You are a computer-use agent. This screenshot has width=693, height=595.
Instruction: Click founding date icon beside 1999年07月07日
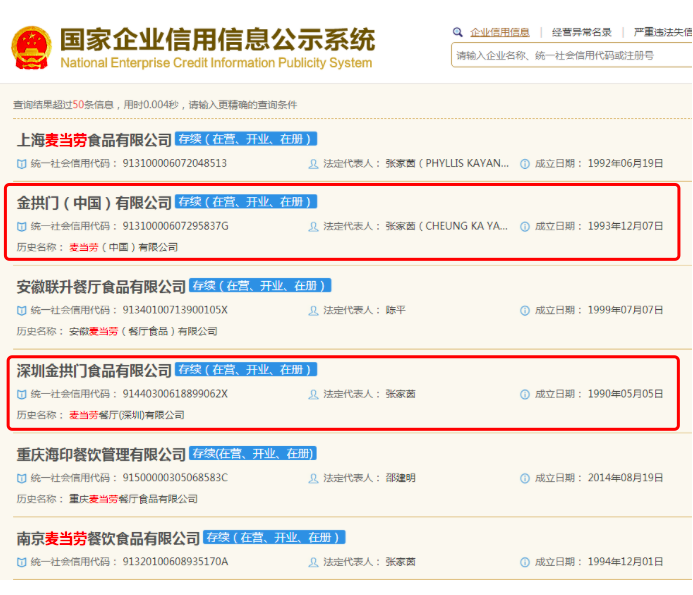point(525,311)
